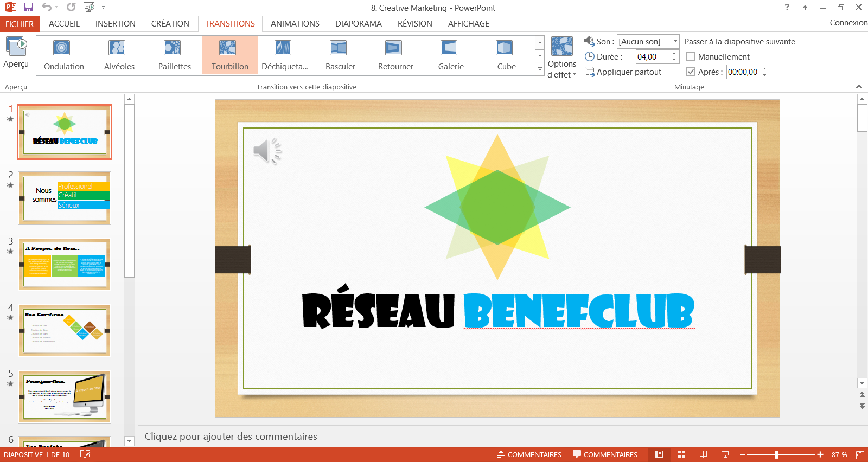Apply the Galerie transition
The image size is (868, 462).
point(450,55)
